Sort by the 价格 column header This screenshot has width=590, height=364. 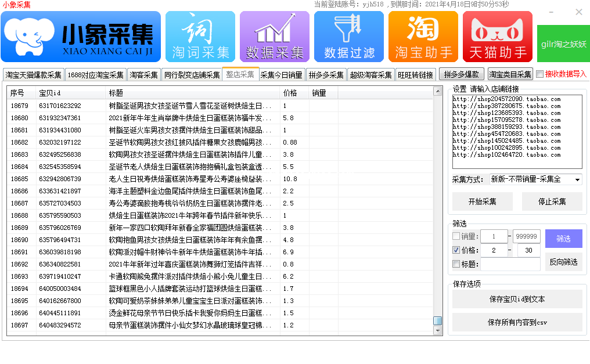tap(294, 93)
